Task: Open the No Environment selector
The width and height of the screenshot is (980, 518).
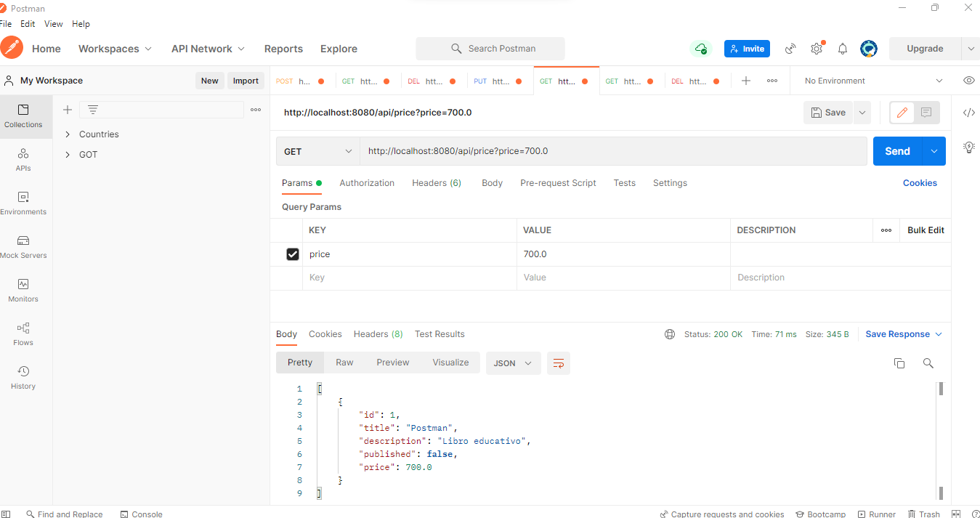Action: click(873, 81)
